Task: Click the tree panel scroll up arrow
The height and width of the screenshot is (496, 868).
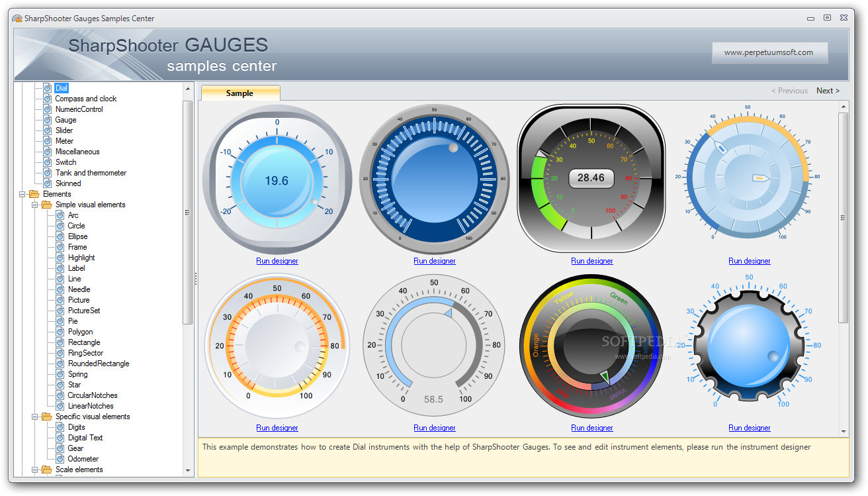Action: pos(188,89)
